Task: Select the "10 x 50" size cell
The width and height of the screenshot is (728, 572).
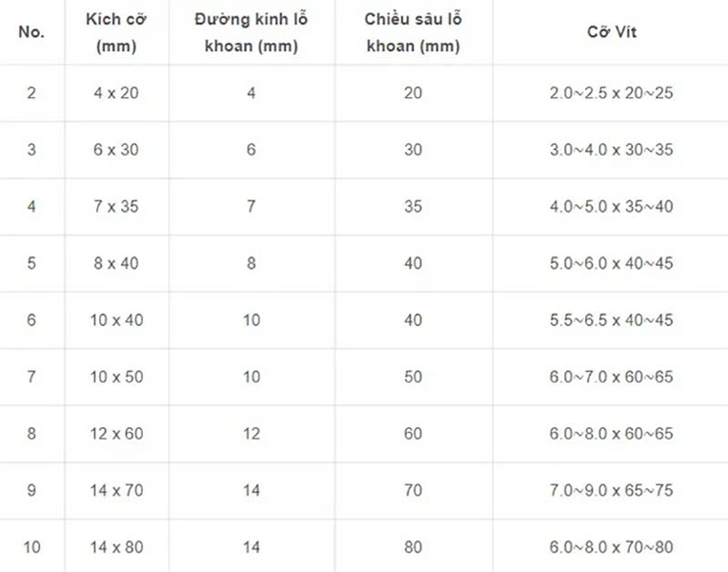Action: pos(116,377)
